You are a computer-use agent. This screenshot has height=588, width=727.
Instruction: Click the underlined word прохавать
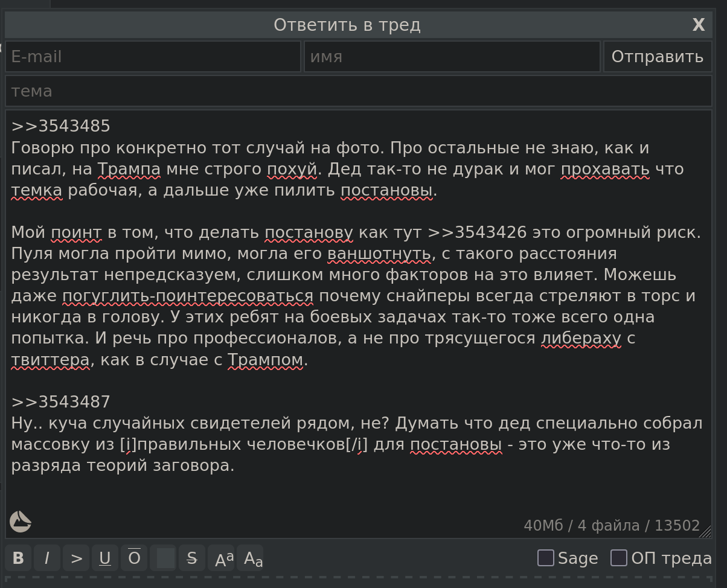point(605,169)
